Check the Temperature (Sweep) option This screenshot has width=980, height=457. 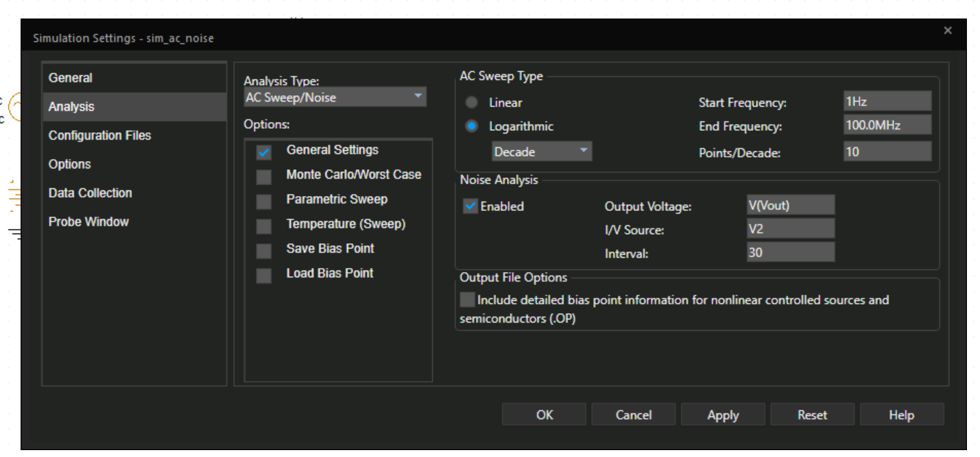pyautogui.click(x=264, y=227)
